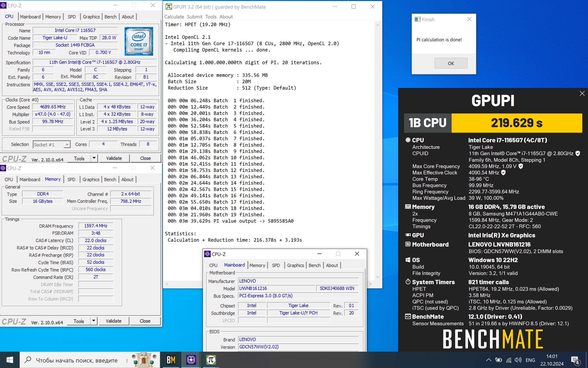
Task: Click the GPUPI pi title bar icon
Action: (169, 7)
